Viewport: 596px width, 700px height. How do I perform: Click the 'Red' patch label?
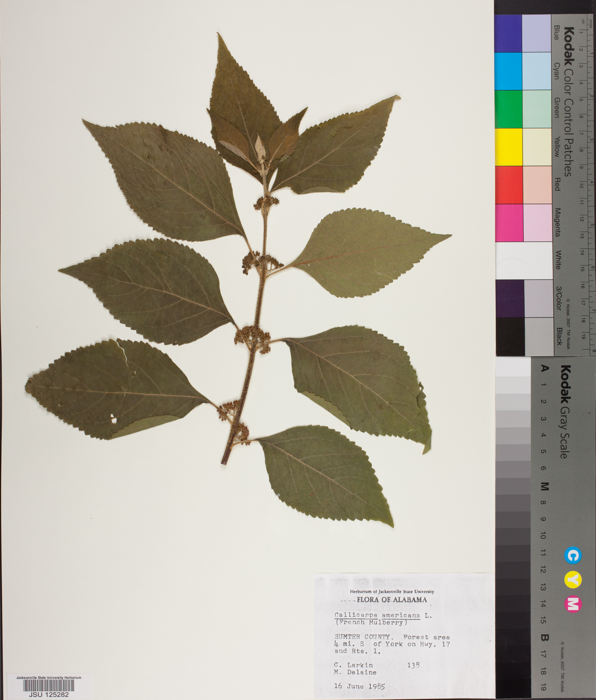coord(557,184)
